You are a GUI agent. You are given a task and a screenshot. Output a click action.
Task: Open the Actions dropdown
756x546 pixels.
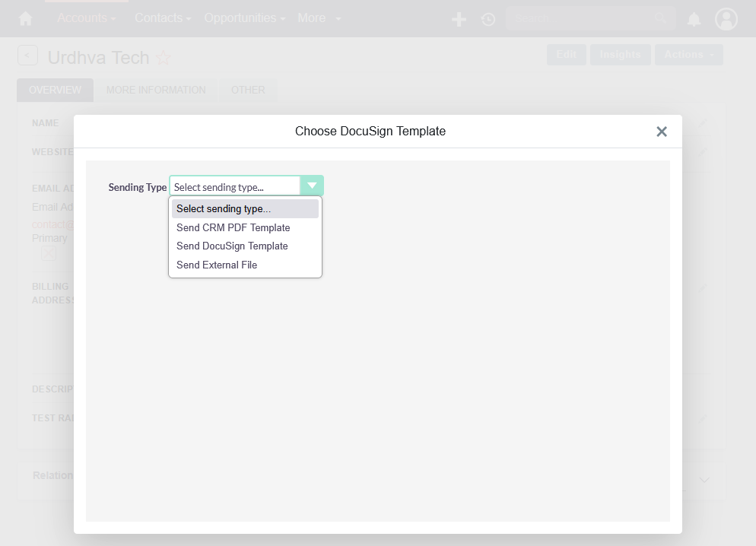coord(688,54)
